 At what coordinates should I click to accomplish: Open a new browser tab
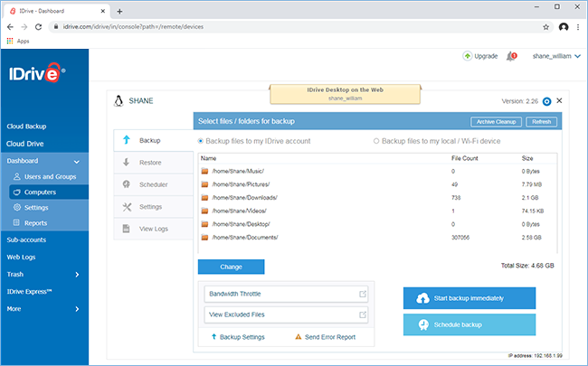pyautogui.click(x=119, y=11)
